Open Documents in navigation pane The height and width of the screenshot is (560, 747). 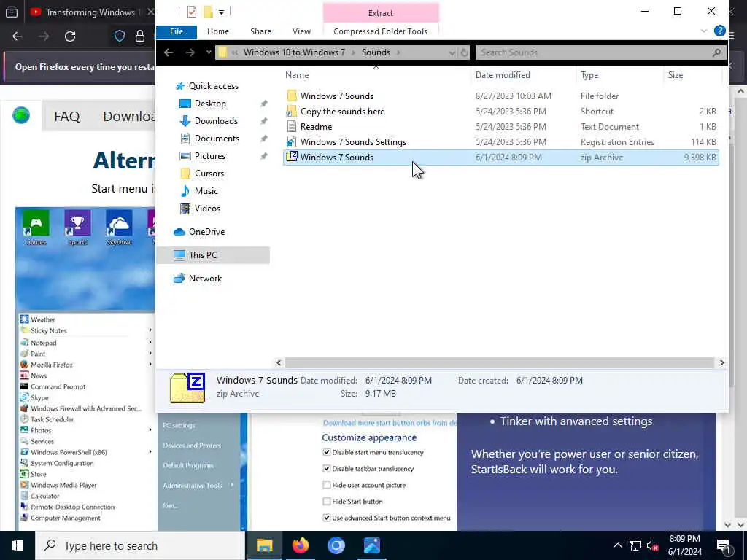pos(217,139)
